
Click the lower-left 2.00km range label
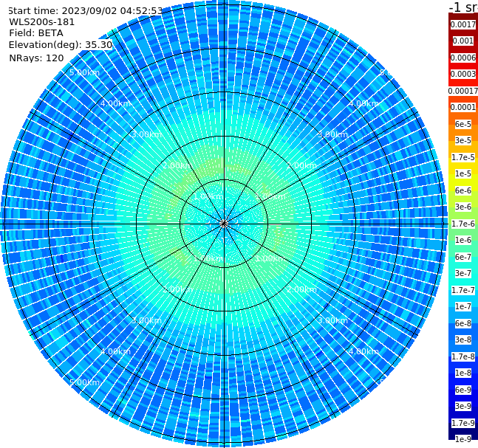(178, 289)
